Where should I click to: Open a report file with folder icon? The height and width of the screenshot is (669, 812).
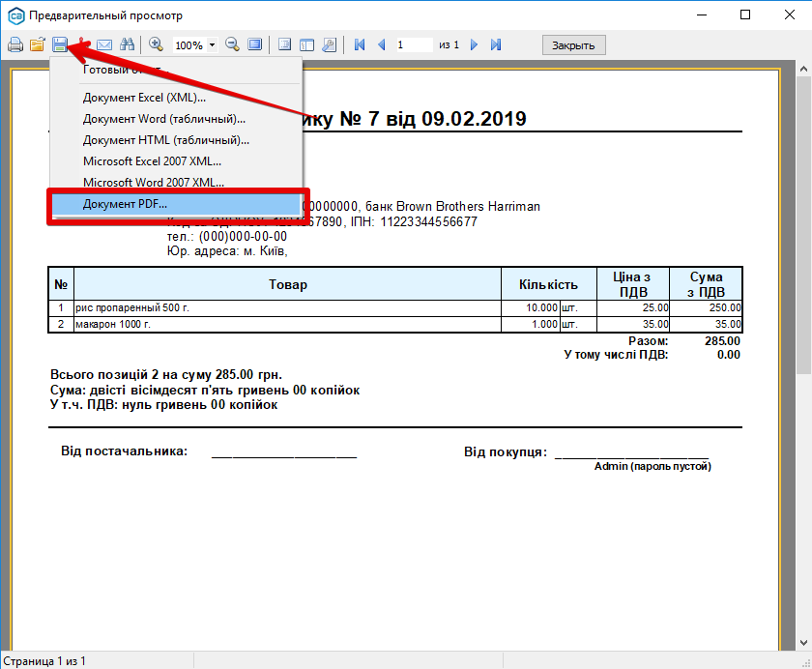[x=38, y=45]
